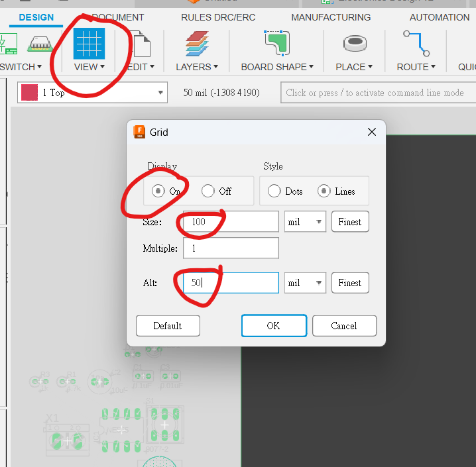Open the Alt unit mil dropdown
This screenshot has height=467, width=476.
pos(305,283)
